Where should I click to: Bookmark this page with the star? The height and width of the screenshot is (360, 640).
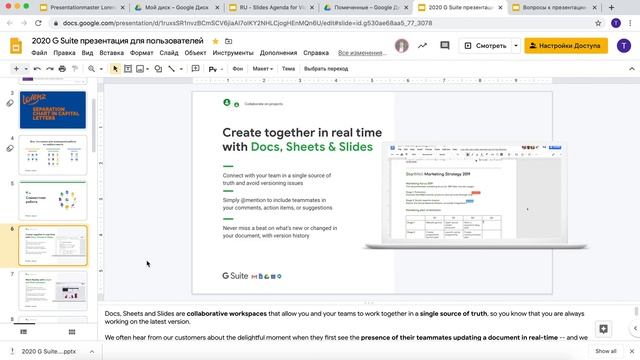pyautogui.click(x=598, y=23)
